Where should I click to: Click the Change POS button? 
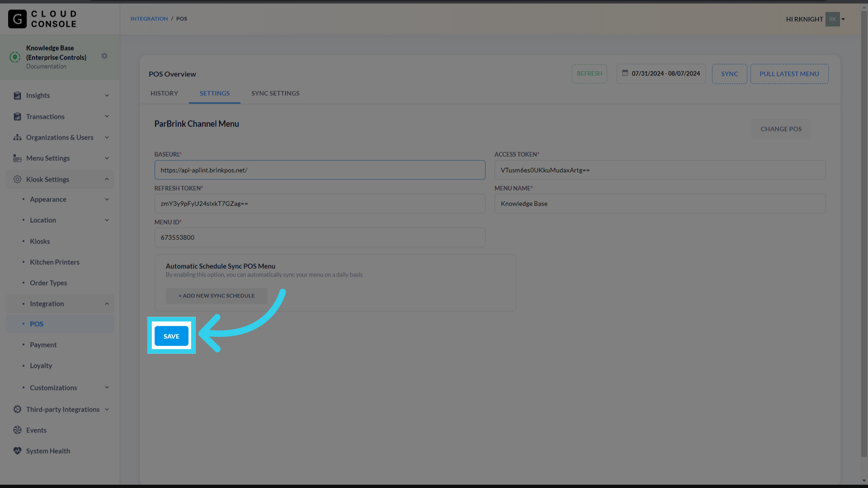pyautogui.click(x=781, y=129)
